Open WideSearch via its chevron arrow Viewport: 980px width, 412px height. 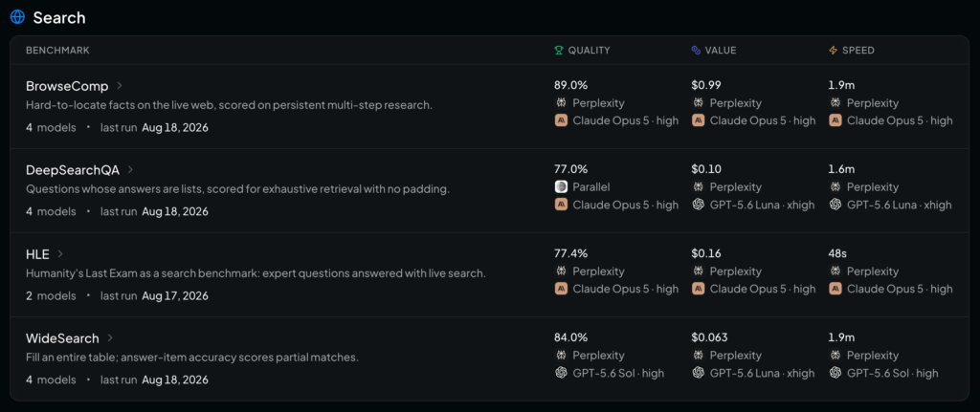(x=110, y=337)
